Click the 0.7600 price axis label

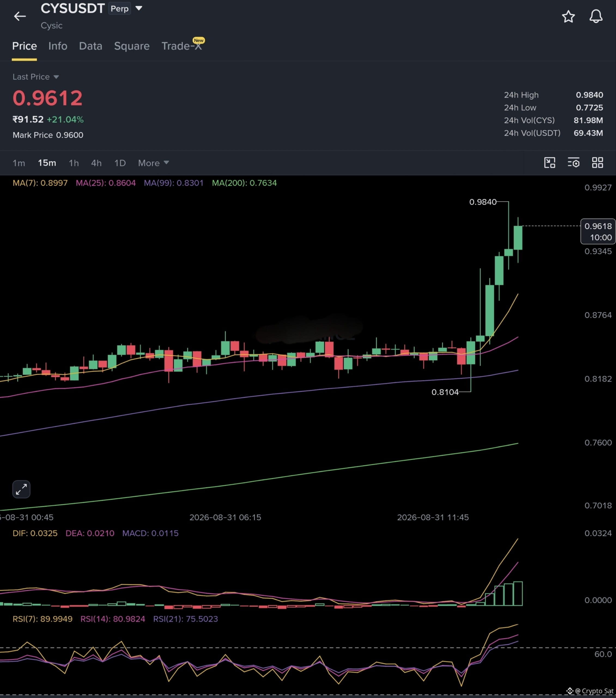tap(598, 443)
